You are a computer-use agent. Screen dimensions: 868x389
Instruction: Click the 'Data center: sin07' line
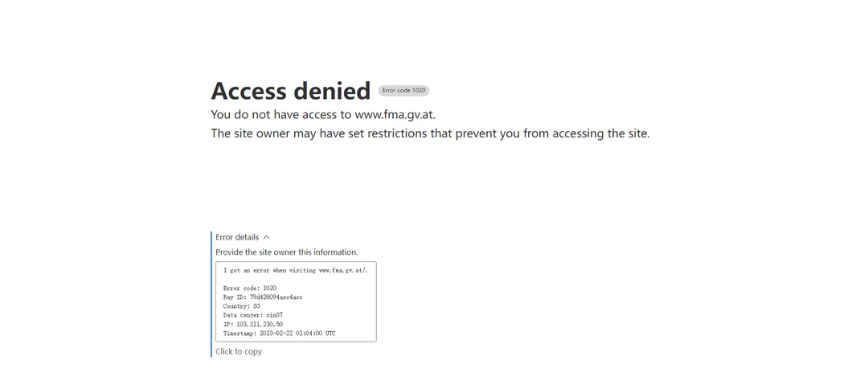pyautogui.click(x=253, y=315)
